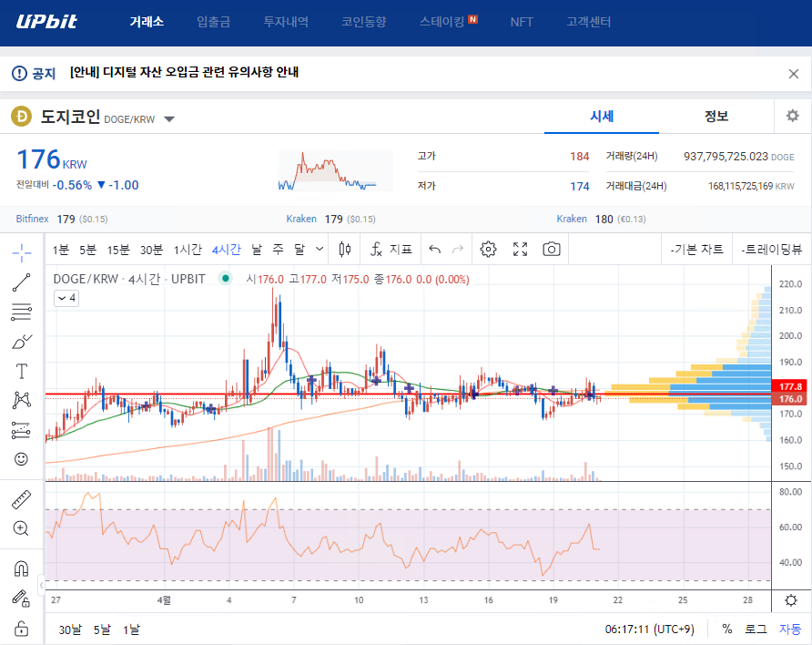Collapse the drawing toolbar side arrow
This screenshot has height=645, width=812.
[x=42, y=586]
